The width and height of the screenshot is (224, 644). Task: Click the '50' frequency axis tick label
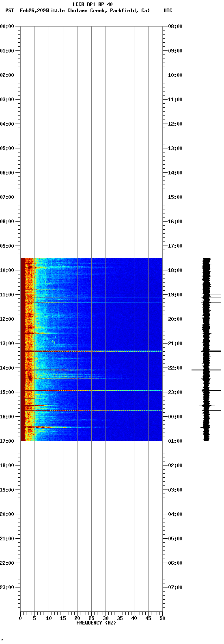coord(162,618)
